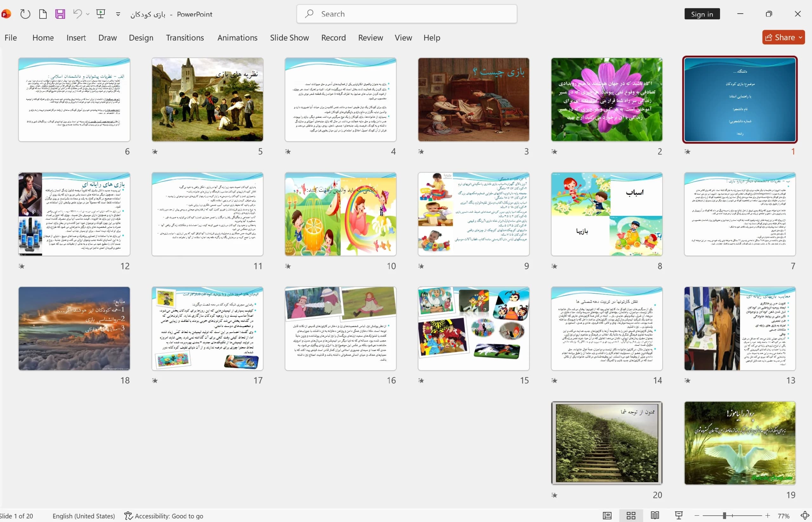Start Slide Show from status bar icon

679,516
